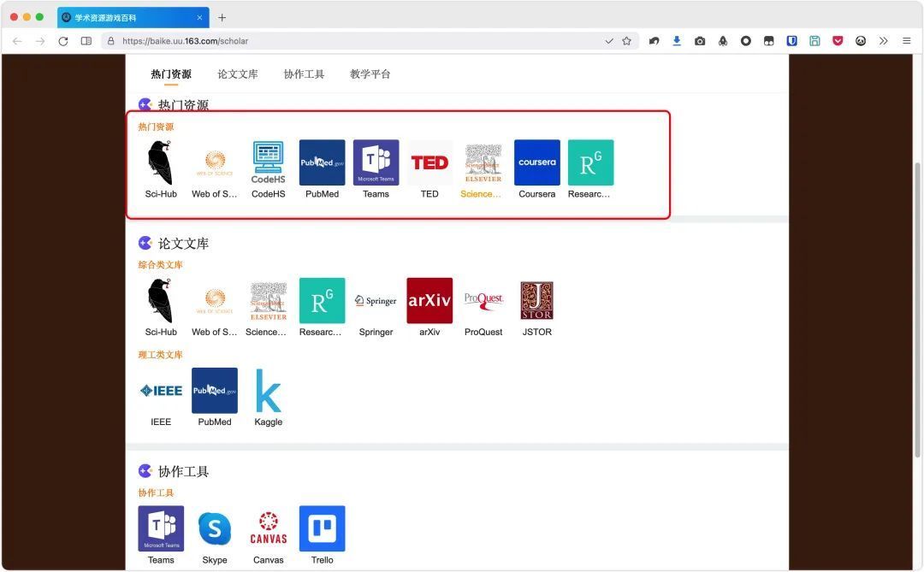Switch to the 教学平台 tab
The height and width of the screenshot is (572, 924).
(370, 74)
